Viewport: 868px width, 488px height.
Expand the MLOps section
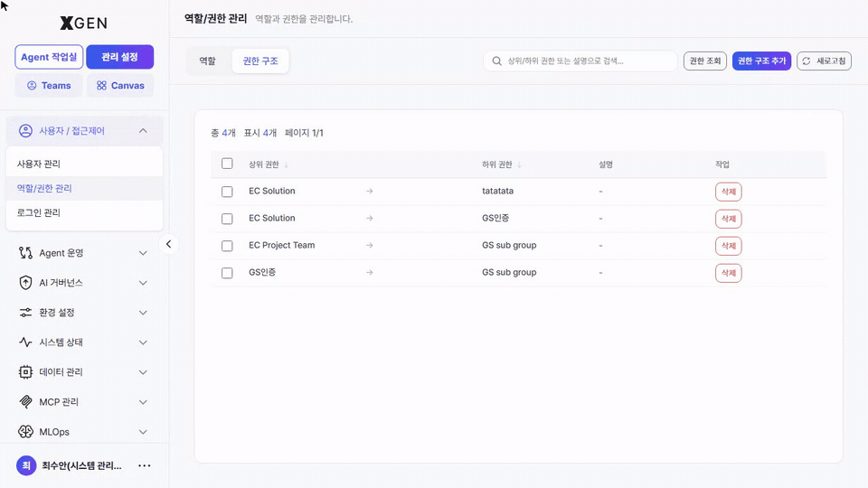coord(143,432)
